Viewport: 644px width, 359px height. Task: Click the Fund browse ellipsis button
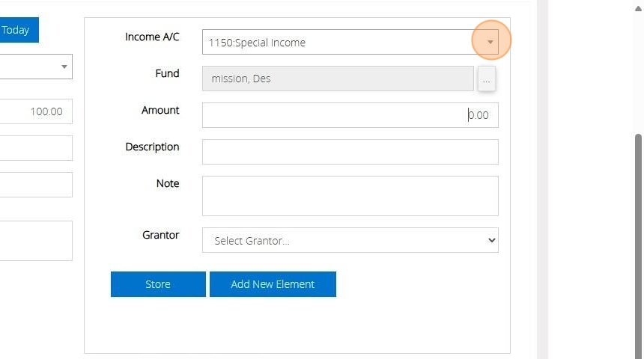tap(486, 79)
